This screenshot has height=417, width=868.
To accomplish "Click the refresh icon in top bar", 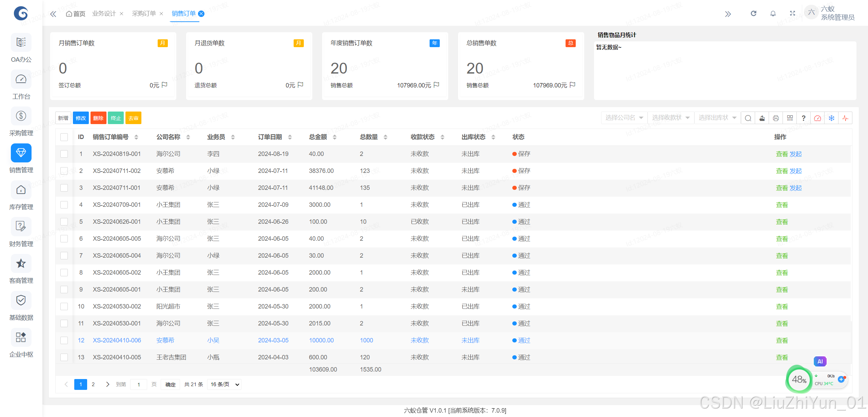I will (753, 14).
